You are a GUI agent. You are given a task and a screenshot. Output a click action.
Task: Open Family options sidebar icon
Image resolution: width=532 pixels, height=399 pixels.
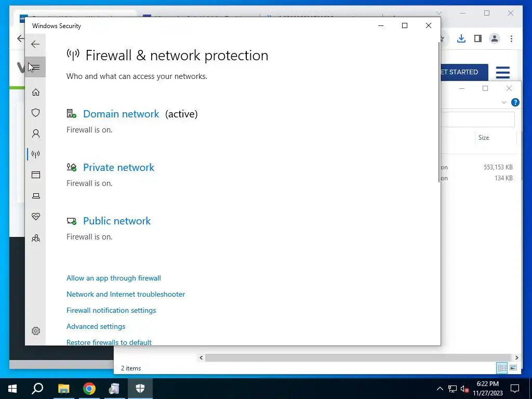click(36, 238)
